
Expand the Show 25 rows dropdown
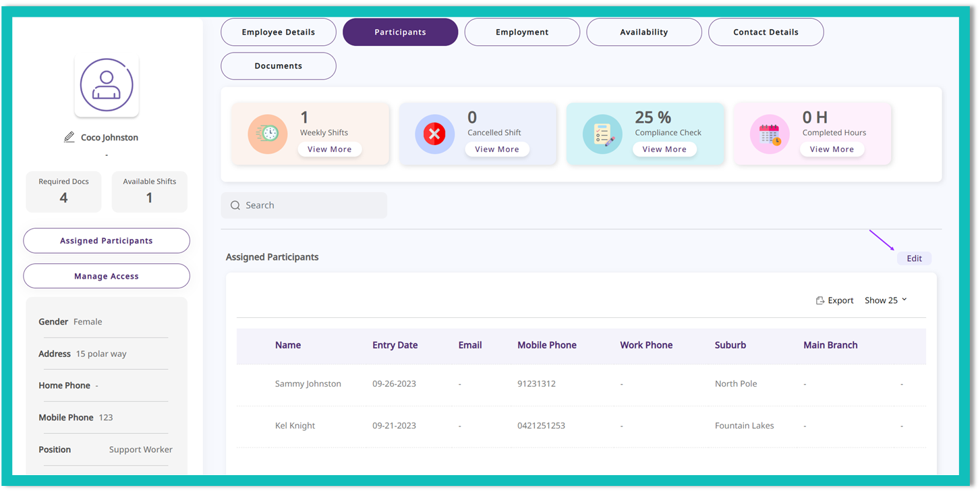tap(886, 300)
